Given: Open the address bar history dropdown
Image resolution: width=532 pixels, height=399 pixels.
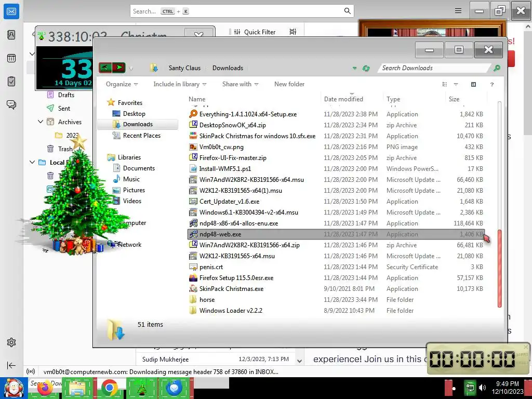Looking at the screenshot, I should point(354,68).
